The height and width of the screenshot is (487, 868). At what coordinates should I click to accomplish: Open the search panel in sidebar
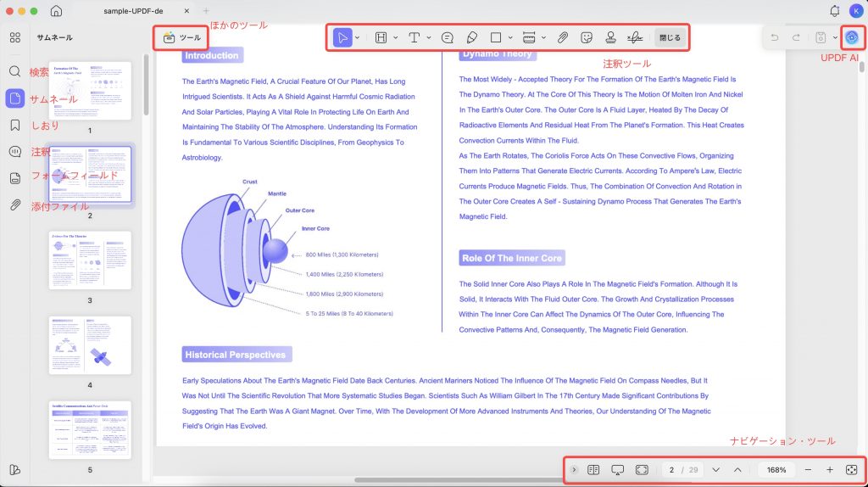coord(15,71)
